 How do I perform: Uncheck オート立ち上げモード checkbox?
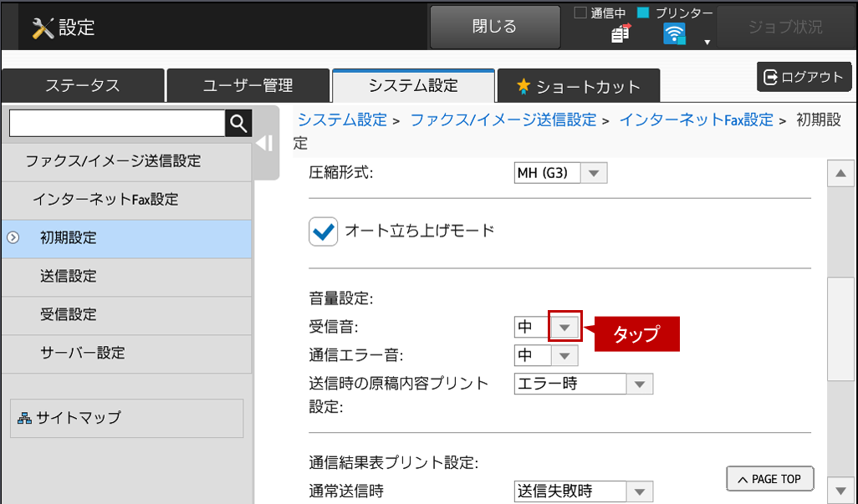[x=323, y=232]
